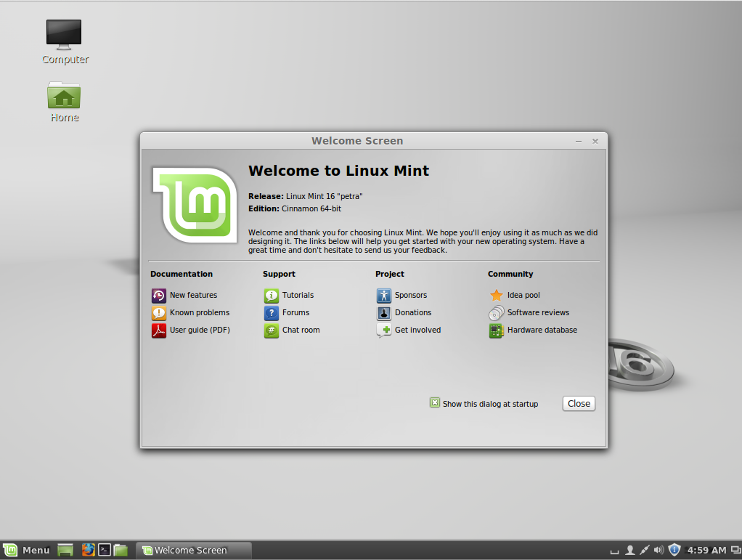Open the clock showing 4:59 AM

706,550
